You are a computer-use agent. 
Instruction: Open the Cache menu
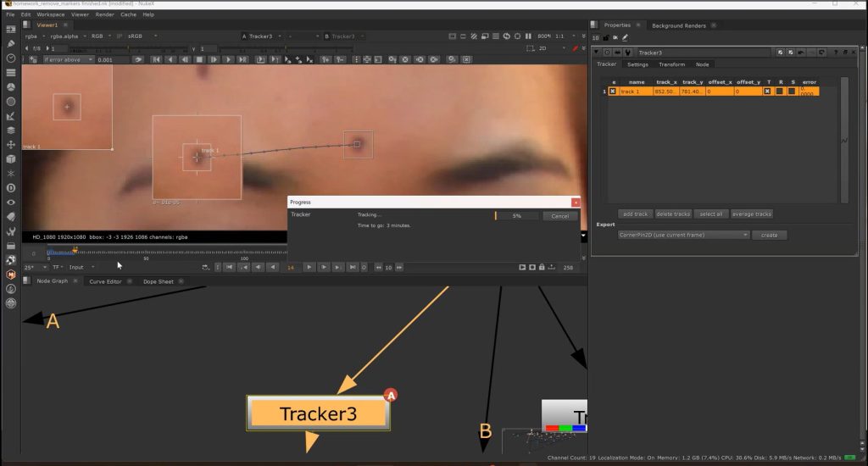point(129,14)
